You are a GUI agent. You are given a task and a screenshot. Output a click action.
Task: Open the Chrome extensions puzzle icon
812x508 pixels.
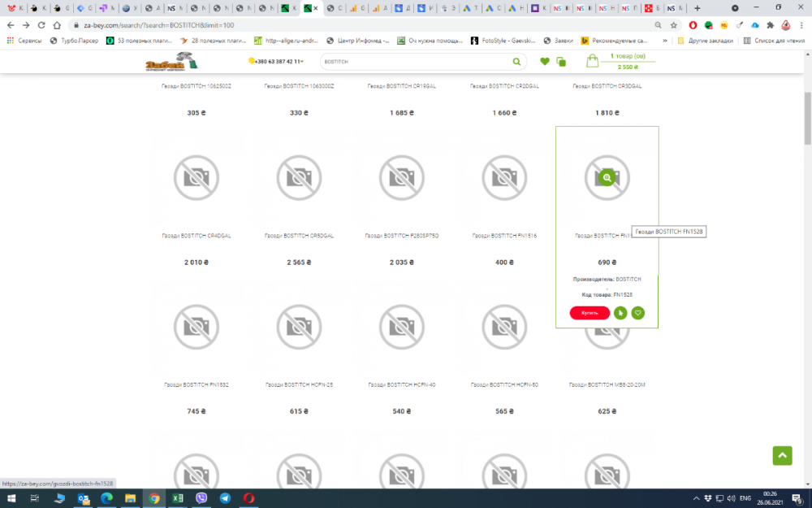tap(770, 25)
